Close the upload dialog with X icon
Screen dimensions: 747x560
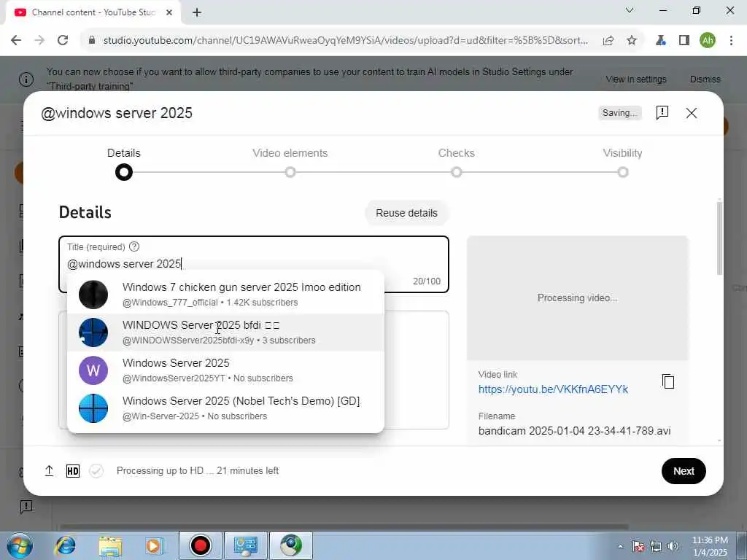tap(692, 113)
